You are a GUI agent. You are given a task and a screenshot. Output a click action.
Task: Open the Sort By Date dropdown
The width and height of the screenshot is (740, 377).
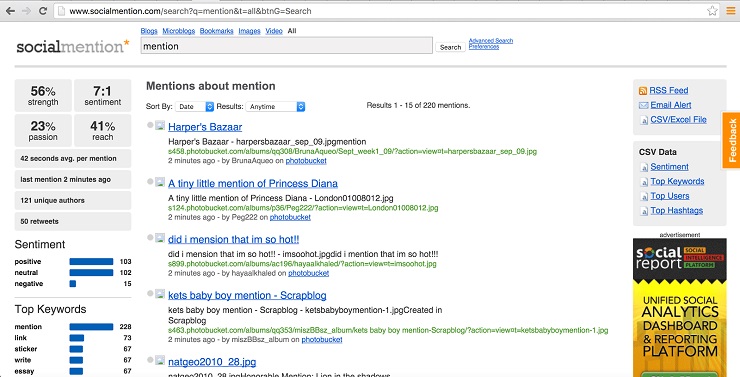[x=194, y=107]
